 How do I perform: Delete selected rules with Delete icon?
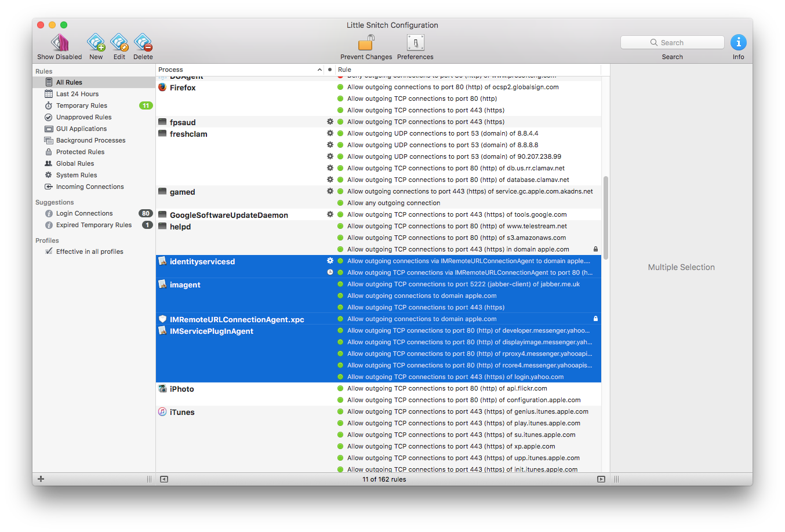click(143, 42)
